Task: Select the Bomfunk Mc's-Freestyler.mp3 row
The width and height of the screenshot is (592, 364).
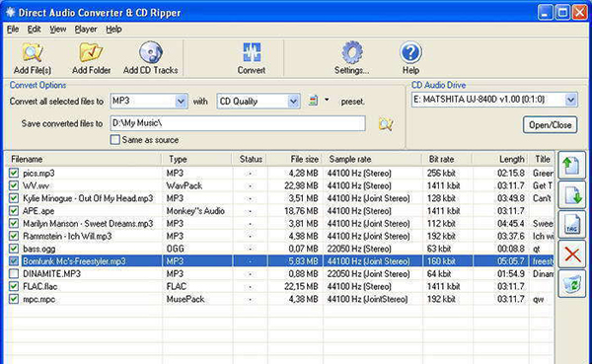Action: (x=279, y=261)
